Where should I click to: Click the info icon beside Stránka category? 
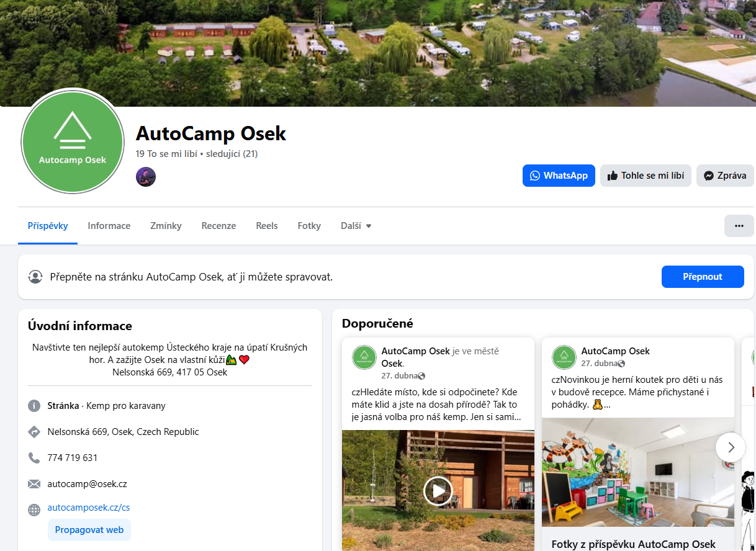(x=34, y=406)
